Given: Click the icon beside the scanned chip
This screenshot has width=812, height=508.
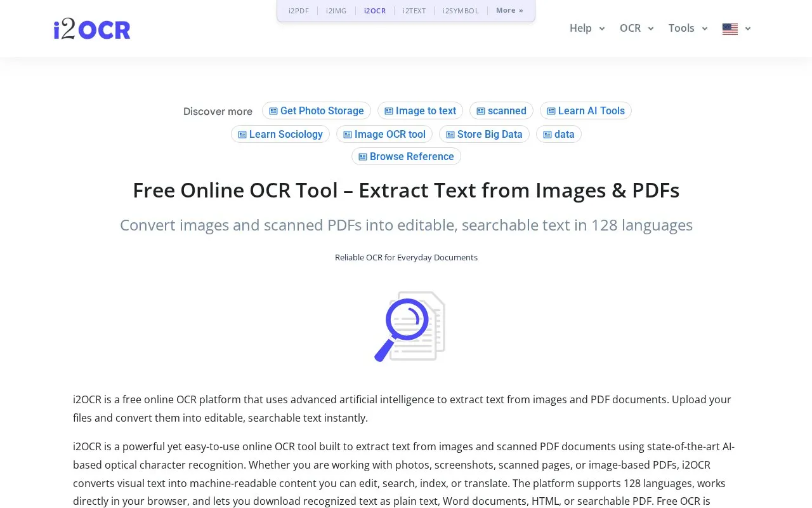Looking at the screenshot, I should click(481, 111).
